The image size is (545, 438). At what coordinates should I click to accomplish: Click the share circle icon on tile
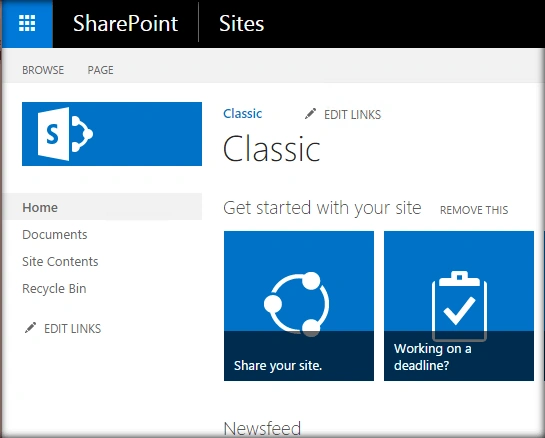[297, 305]
